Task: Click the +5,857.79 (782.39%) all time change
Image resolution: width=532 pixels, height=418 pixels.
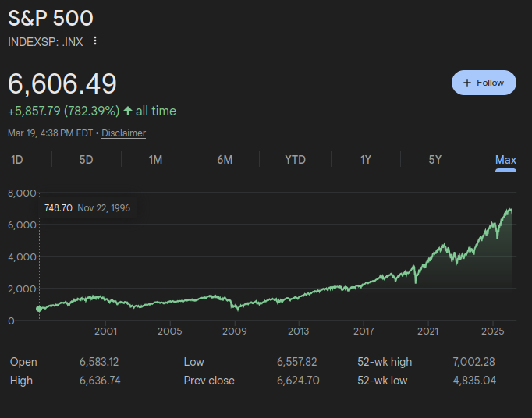Action: [92, 111]
